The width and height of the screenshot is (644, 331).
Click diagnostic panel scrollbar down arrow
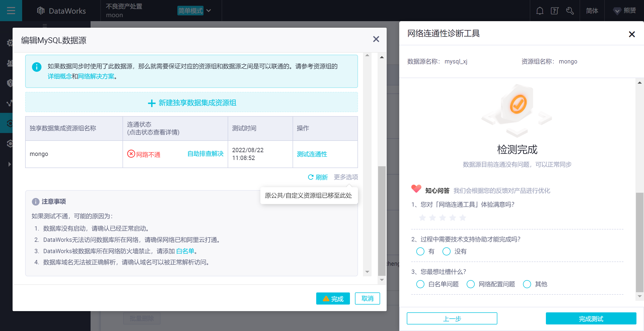(640, 296)
